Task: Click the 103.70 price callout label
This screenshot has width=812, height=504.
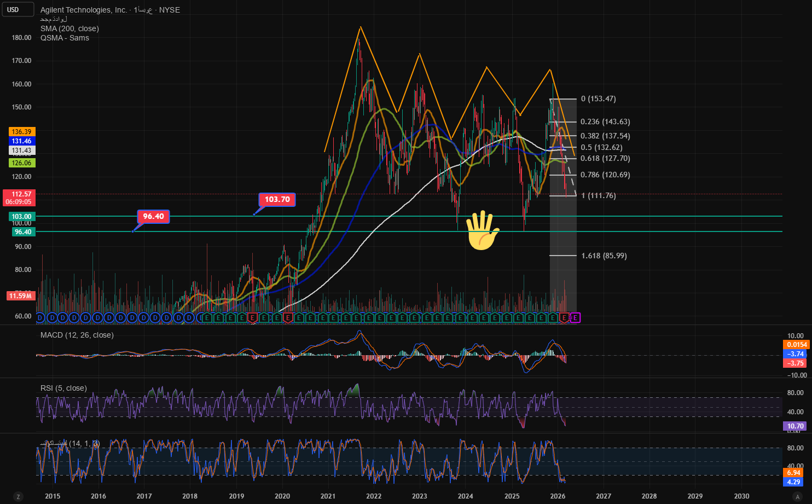Action: (277, 200)
